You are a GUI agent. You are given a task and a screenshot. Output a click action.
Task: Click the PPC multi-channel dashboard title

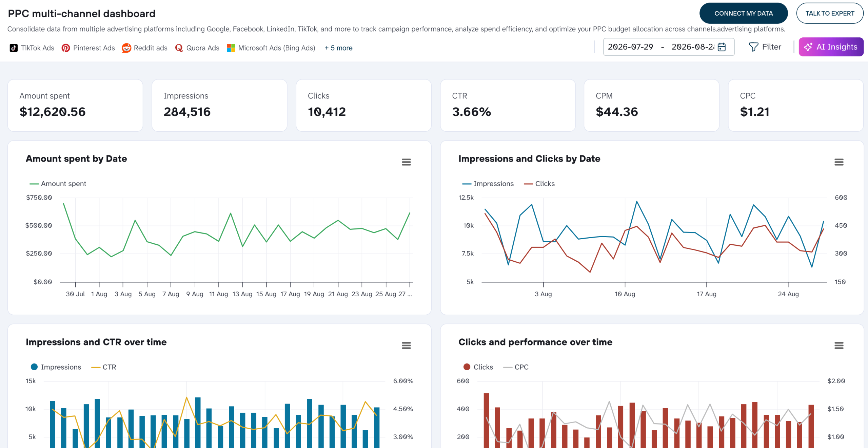81,14
